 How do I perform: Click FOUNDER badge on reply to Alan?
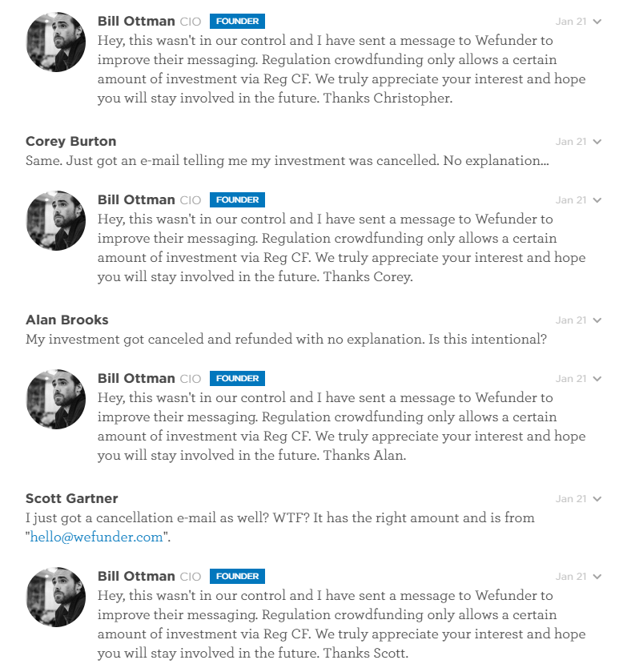[x=237, y=378]
